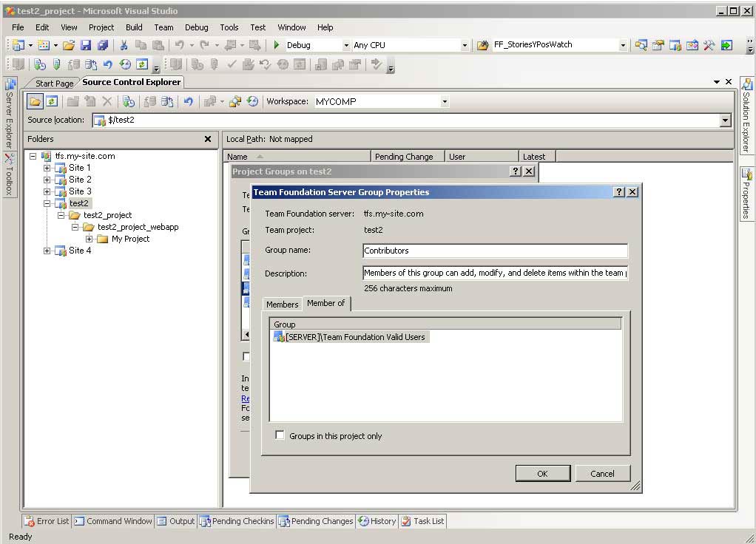The height and width of the screenshot is (544, 756).
Task: Open the History bottom tab
Action: (x=377, y=521)
